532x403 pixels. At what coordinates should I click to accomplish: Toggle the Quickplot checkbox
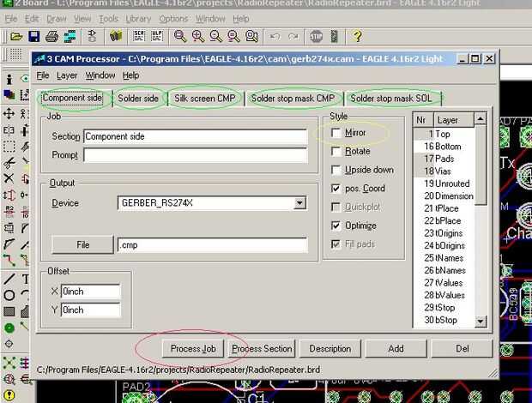336,207
